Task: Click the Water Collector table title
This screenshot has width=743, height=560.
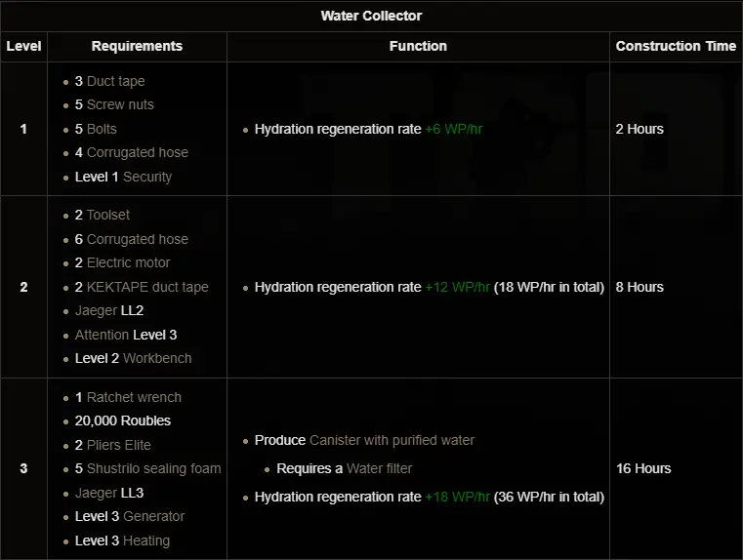Action: pyautogui.click(x=371, y=16)
